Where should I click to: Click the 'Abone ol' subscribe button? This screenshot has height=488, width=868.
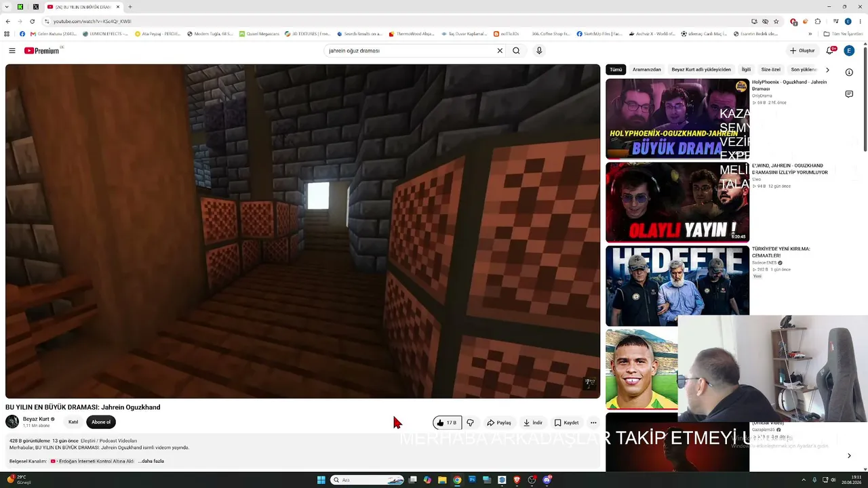point(101,422)
